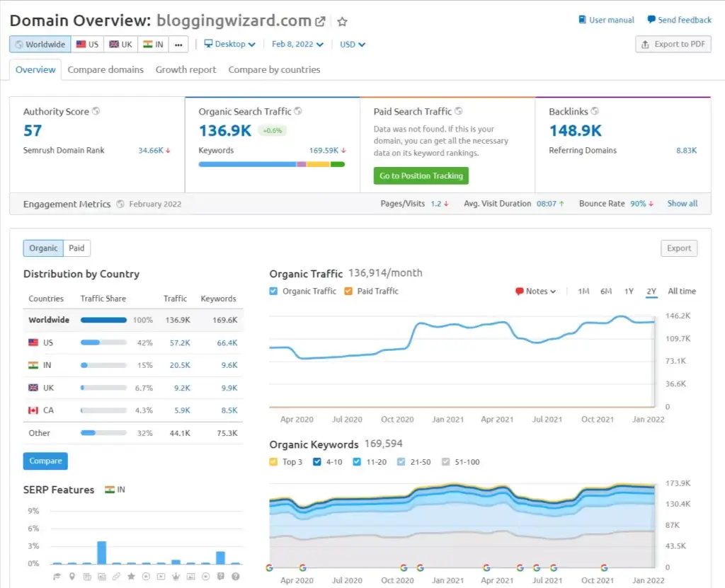
Task: Select the All time range
Action: coord(682,292)
